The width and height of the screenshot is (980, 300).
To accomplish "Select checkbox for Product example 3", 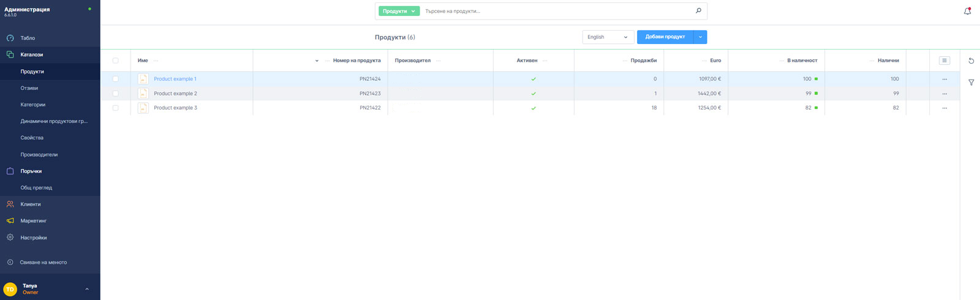I will 115,108.
